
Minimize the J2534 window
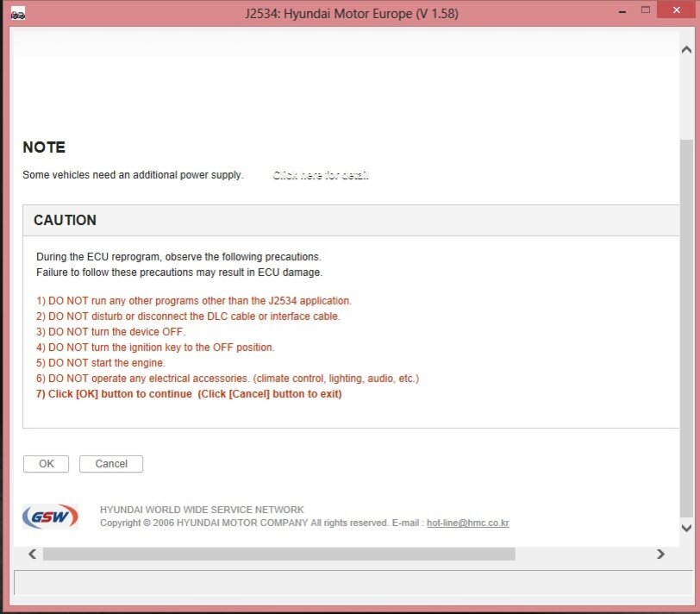pos(622,11)
